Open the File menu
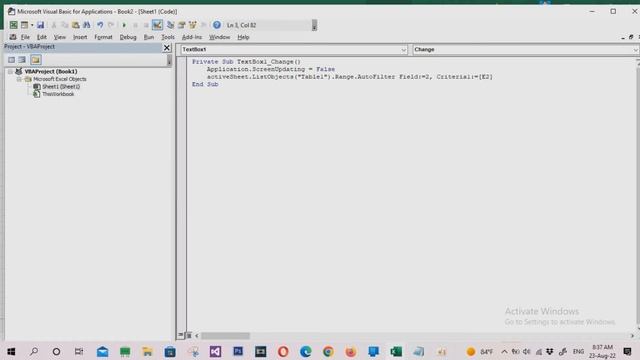 pyautogui.click(x=25, y=37)
